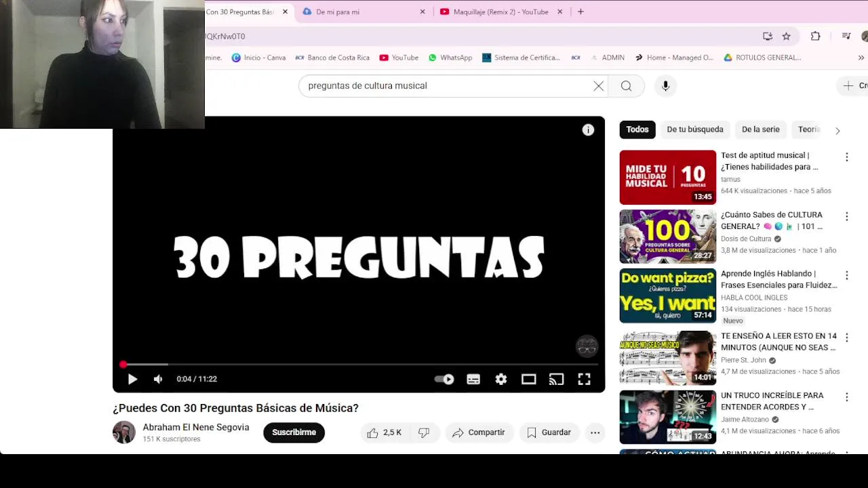Show more filter chips with arrow

(837, 131)
